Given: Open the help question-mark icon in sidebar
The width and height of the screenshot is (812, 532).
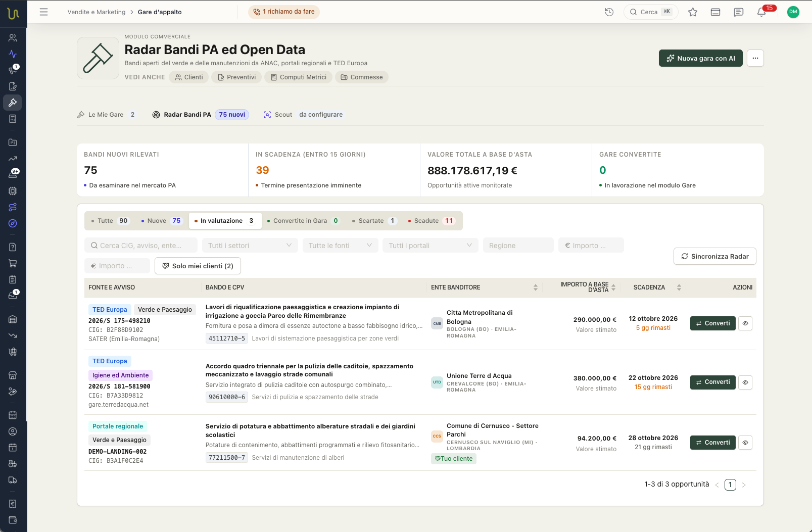Looking at the screenshot, I should 13,247.
